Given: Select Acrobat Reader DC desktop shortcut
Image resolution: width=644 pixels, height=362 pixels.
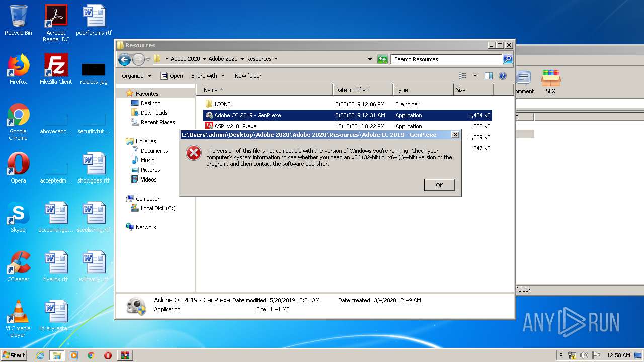Looking at the screenshot, I should tap(56, 23).
